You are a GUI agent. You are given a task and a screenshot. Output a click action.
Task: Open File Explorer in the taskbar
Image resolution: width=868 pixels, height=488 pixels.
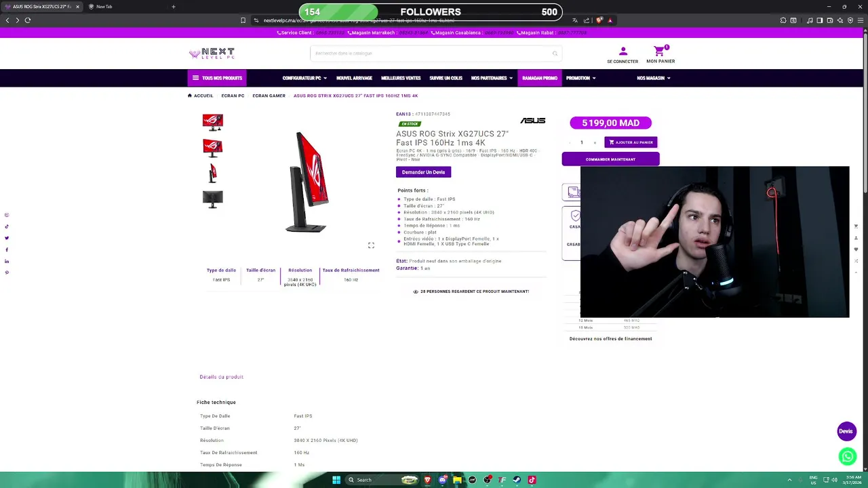457,480
